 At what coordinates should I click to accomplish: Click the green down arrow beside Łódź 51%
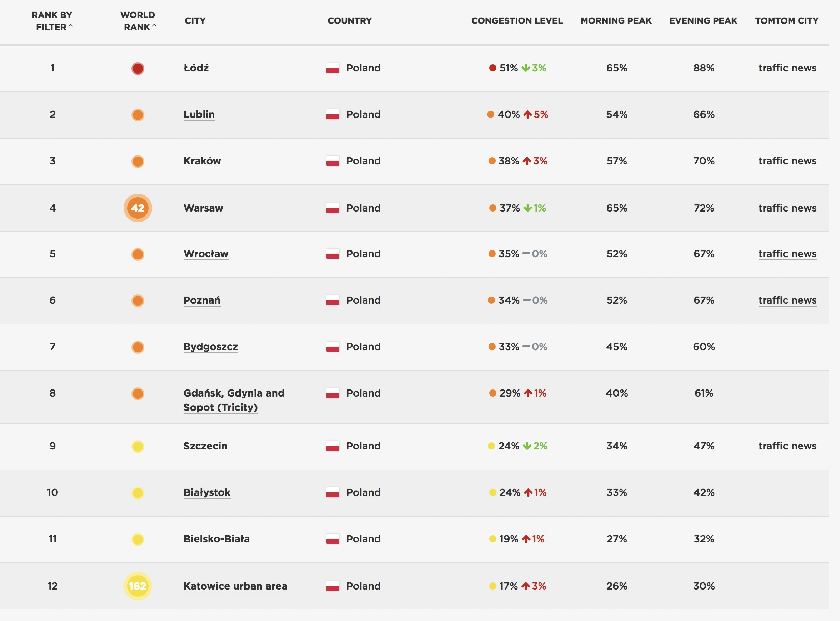(526, 68)
